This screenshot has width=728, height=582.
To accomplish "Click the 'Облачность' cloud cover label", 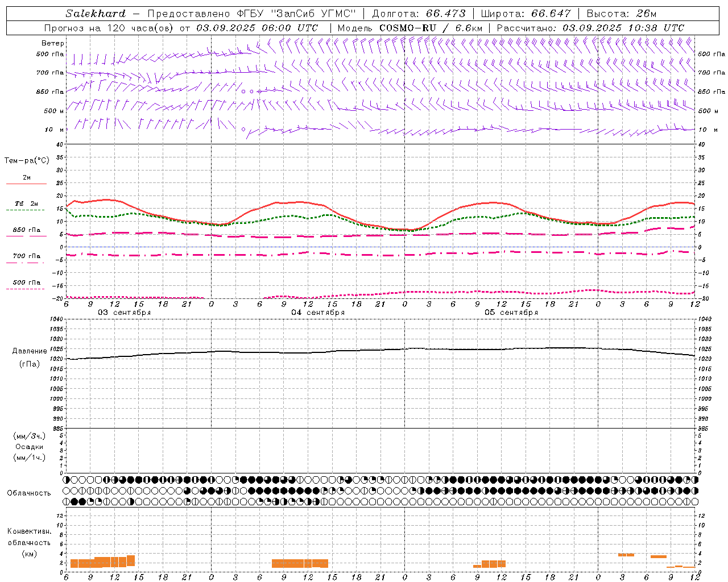I will (x=29, y=493).
